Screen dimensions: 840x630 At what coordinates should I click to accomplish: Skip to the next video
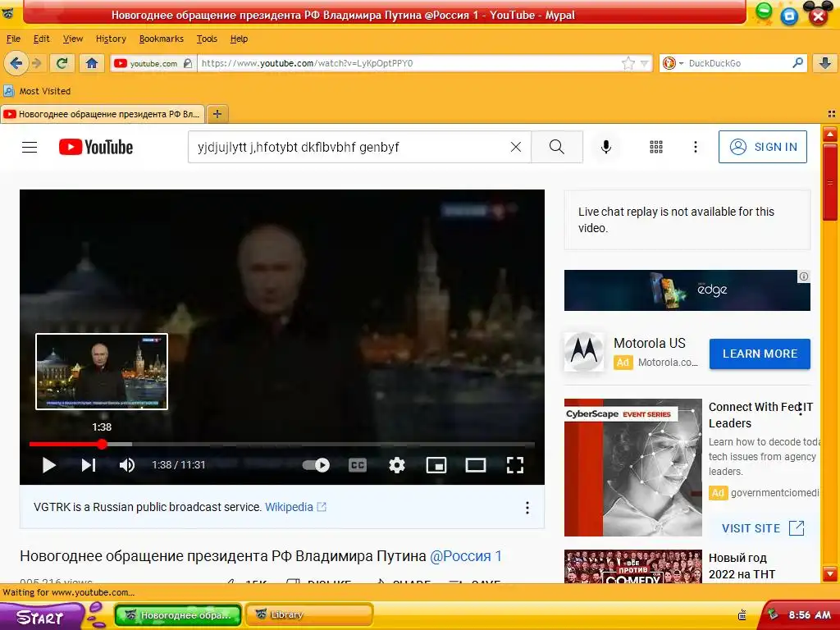point(89,465)
